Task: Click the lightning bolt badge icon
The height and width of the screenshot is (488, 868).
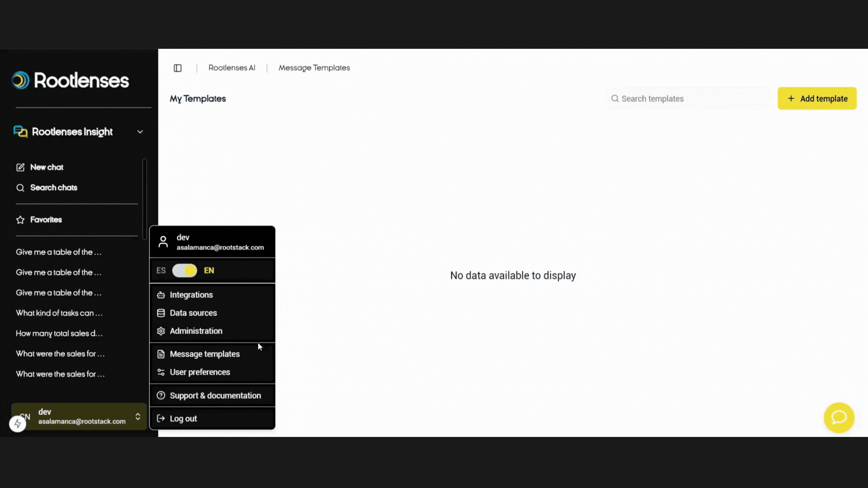Action: click(x=18, y=424)
